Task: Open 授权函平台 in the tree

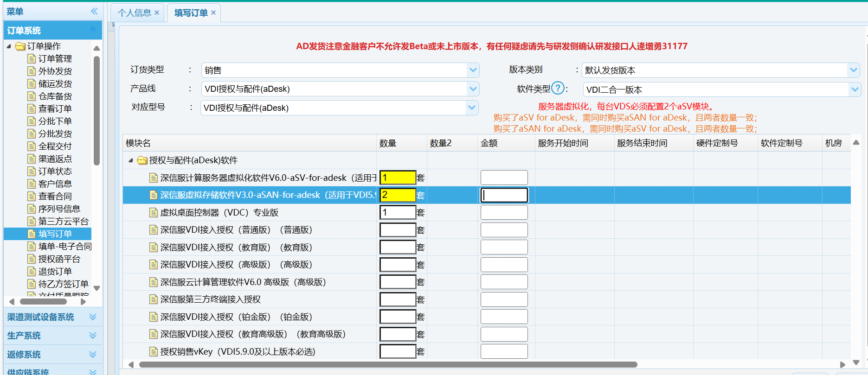Action: (x=59, y=259)
